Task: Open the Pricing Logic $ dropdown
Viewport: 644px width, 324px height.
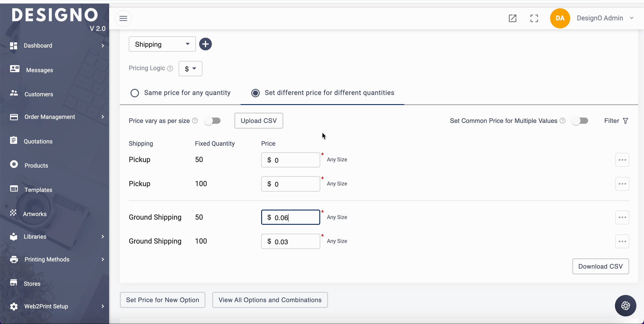Action: click(190, 69)
